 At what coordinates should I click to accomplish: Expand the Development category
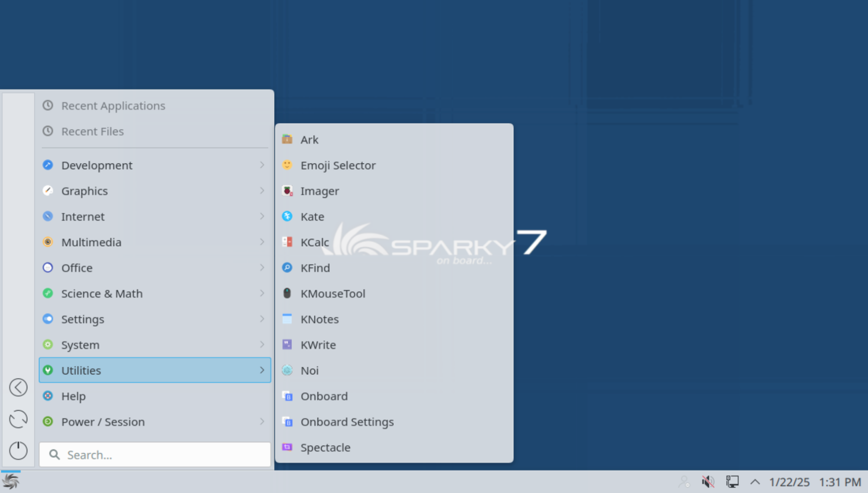pyautogui.click(x=97, y=165)
